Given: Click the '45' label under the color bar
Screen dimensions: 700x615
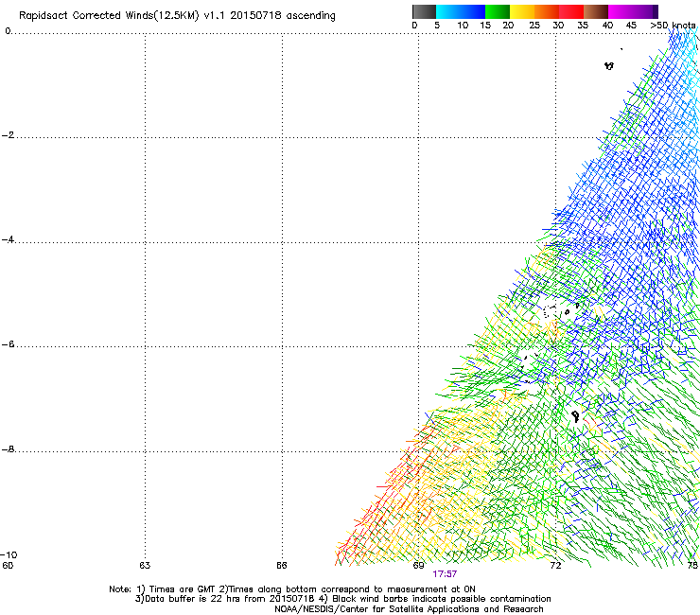Looking at the screenshot, I should pos(631,26).
